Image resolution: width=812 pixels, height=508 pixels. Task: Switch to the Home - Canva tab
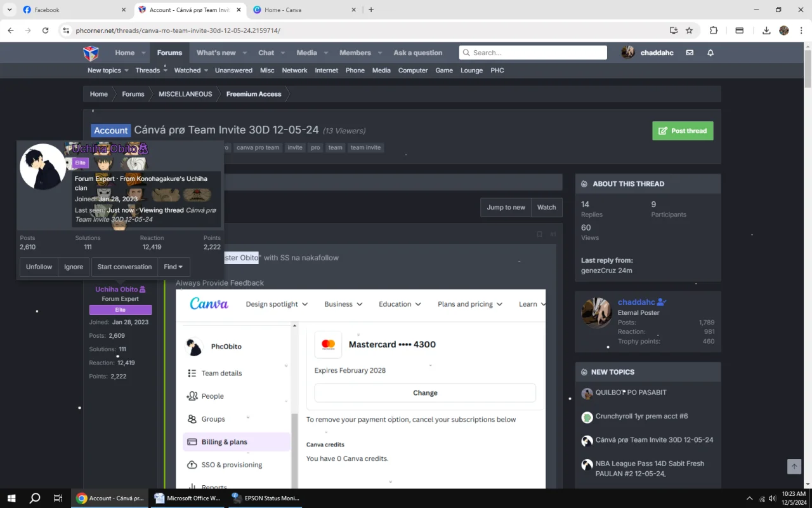(303, 10)
